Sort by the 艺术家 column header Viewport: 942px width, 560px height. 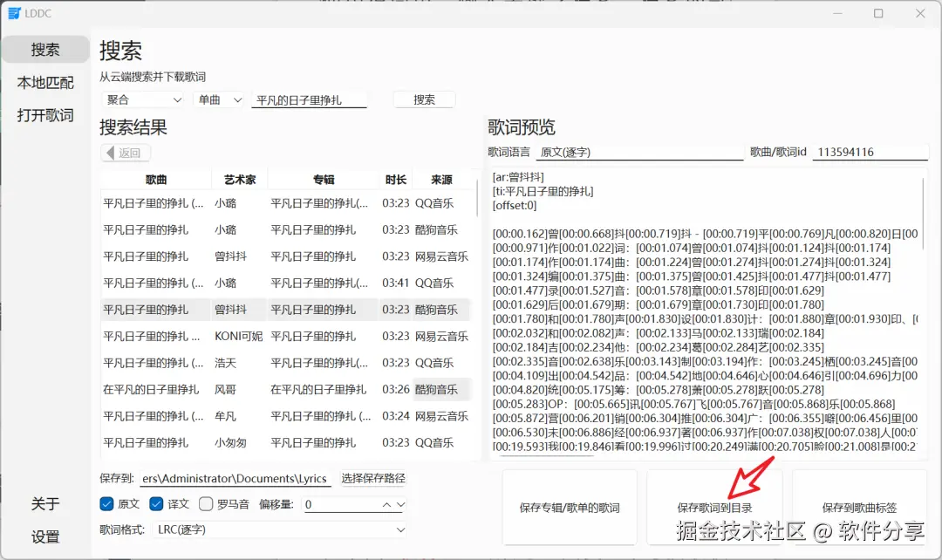coord(240,179)
